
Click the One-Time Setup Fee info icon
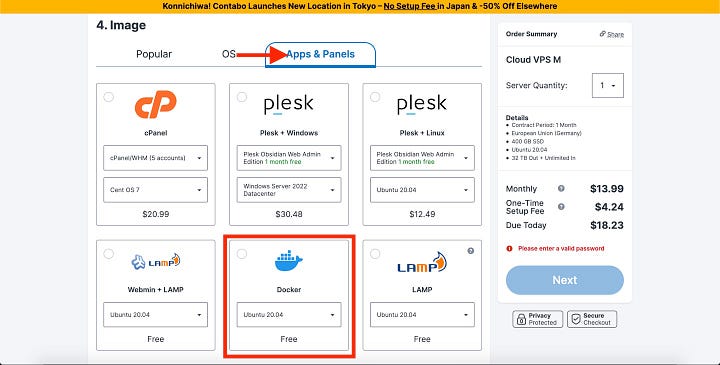(561, 207)
